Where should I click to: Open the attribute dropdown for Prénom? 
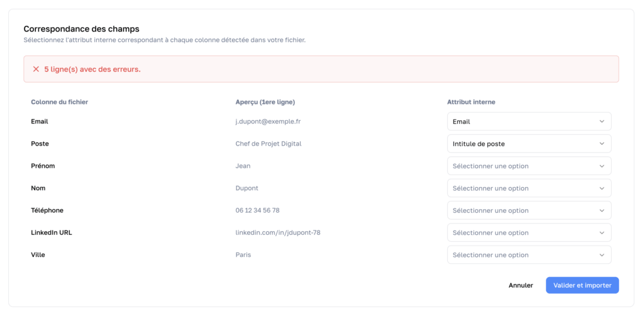point(528,166)
